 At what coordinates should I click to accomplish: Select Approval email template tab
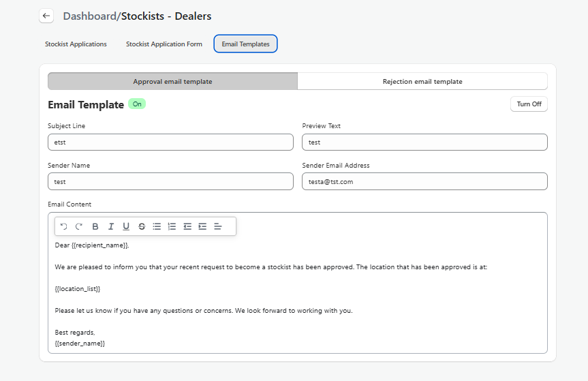pos(172,81)
